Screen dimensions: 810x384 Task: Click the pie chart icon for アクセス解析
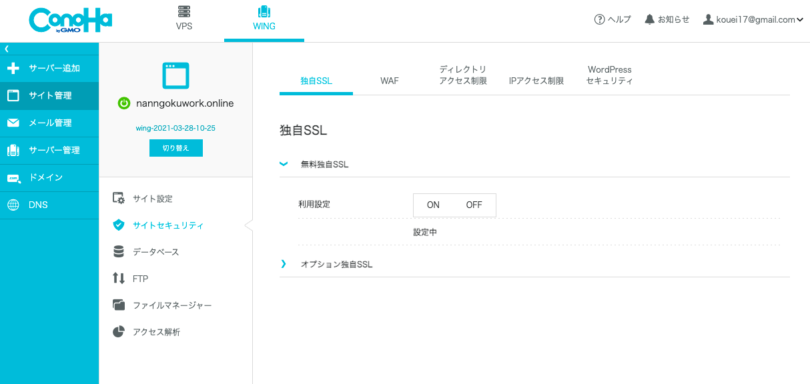pos(119,332)
